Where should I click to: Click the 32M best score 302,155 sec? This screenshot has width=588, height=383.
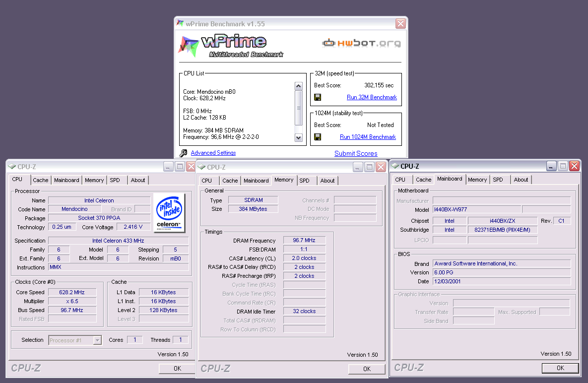(379, 85)
